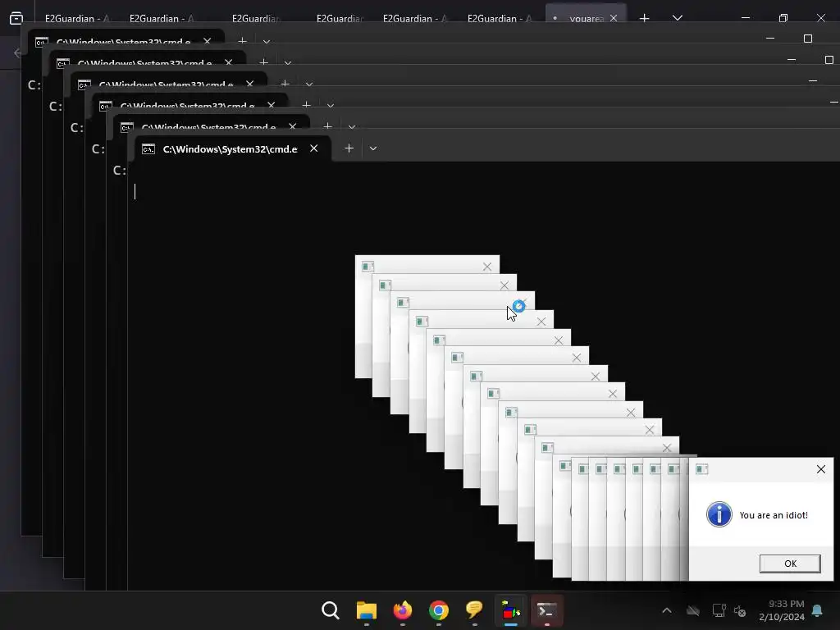This screenshot has width=840, height=630.
Task: Open the browser's tab overview icon at top-left
Action: (x=16, y=18)
